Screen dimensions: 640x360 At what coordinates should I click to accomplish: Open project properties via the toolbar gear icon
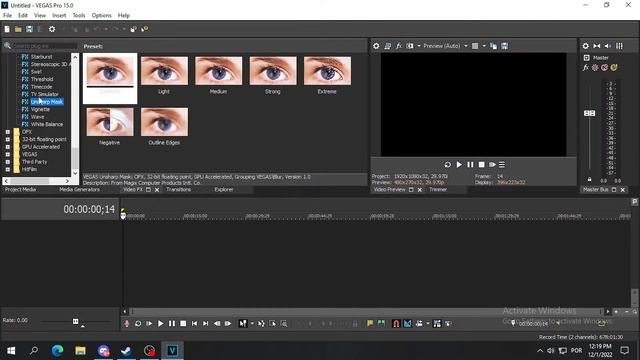(x=52, y=29)
